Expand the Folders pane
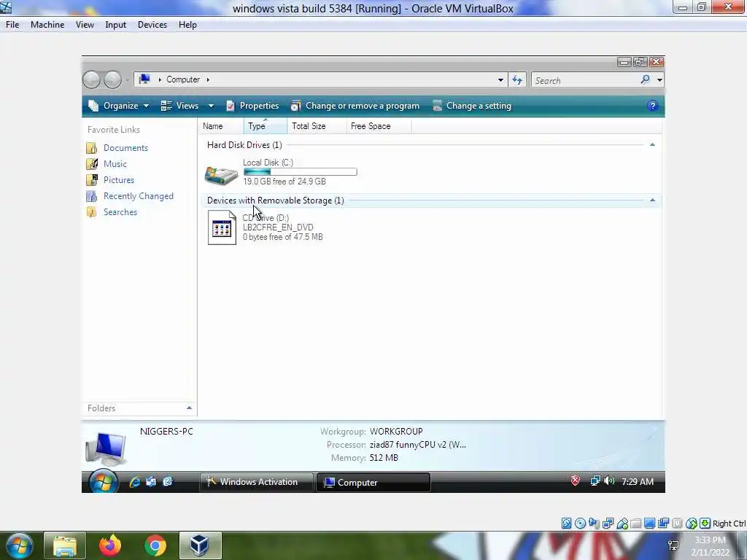The image size is (747, 560). (x=189, y=408)
